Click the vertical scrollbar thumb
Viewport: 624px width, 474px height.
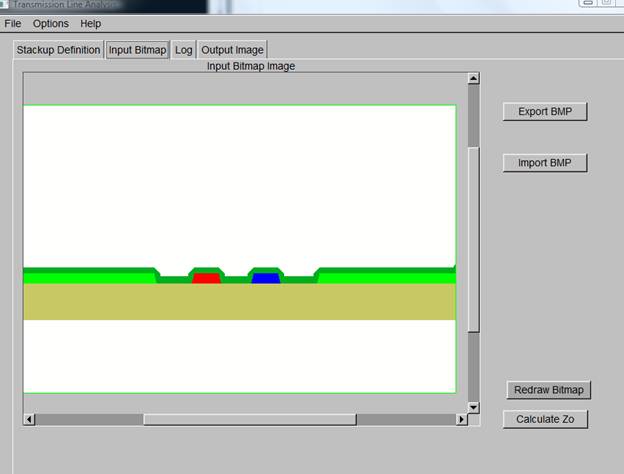point(474,240)
